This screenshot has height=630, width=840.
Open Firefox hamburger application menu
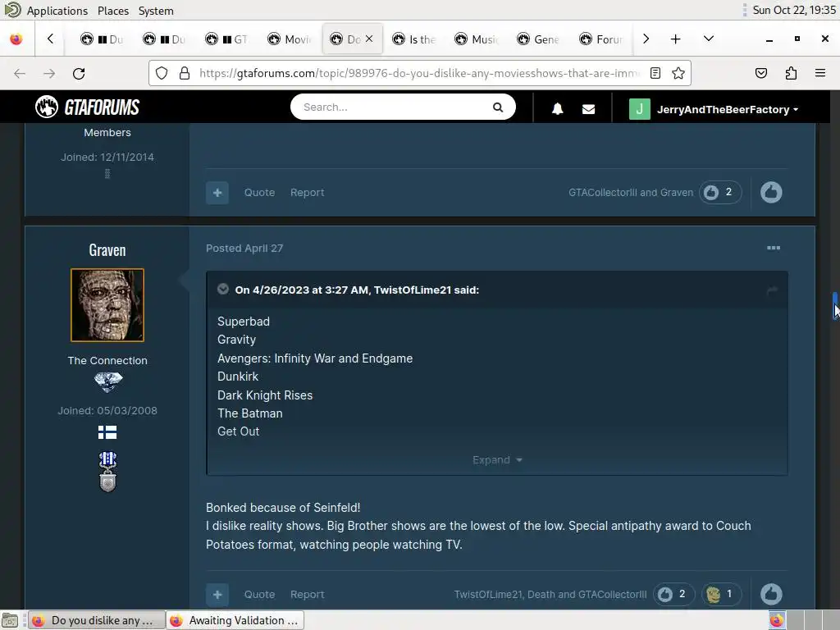820,73
